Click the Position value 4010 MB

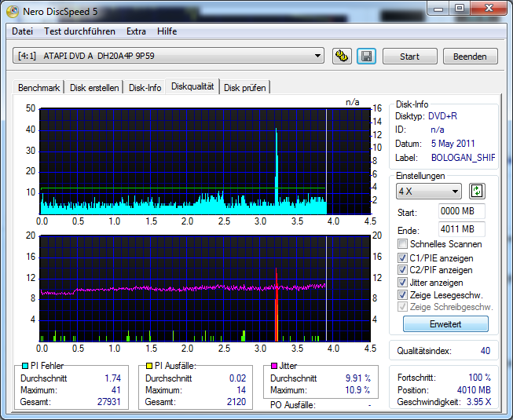[x=474, y=390]
